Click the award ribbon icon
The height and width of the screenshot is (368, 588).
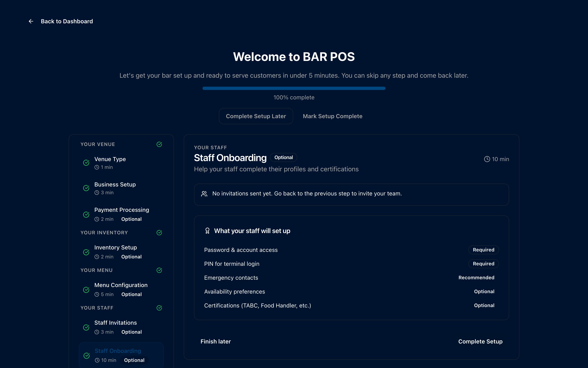[x=207, y=231]
